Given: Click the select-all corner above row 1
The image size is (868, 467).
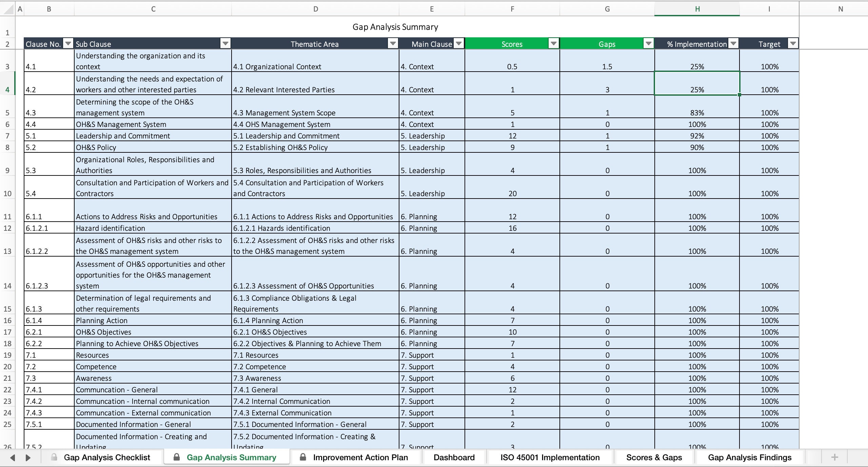Looking at the screenshot, I should (x=7, y=9).
